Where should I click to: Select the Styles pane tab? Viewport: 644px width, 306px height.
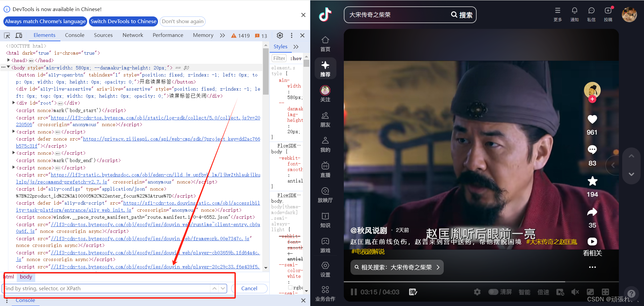(280, 47)
